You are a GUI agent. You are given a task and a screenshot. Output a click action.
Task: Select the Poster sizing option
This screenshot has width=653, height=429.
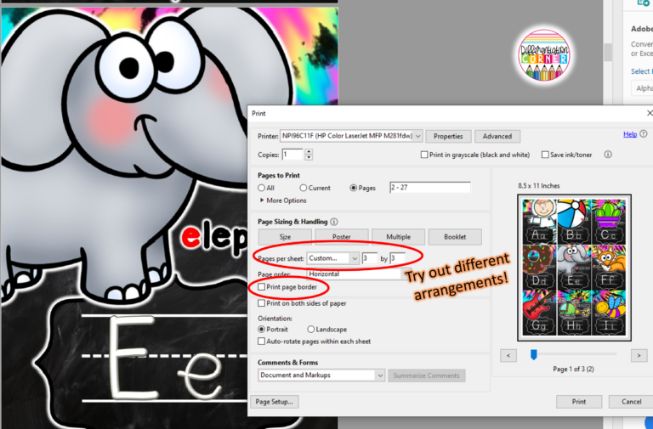click(x=341, y=237)
